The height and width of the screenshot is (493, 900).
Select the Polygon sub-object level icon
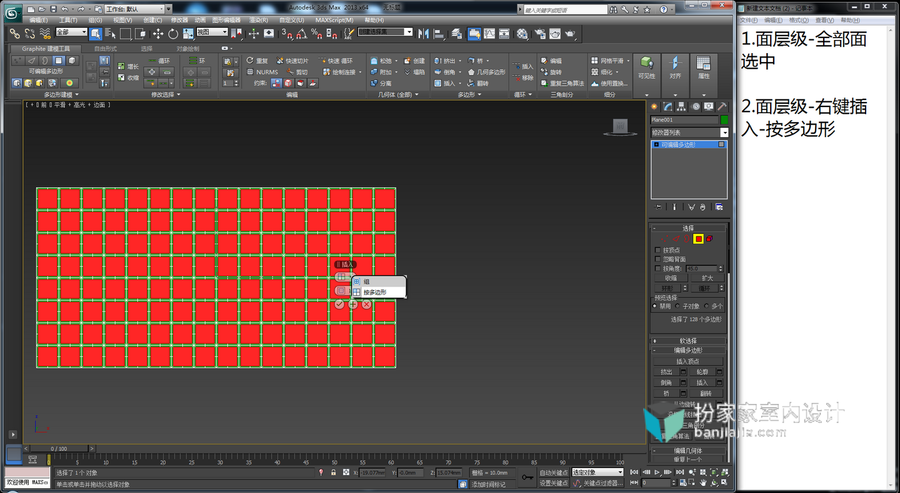click(x=698, y=239)
